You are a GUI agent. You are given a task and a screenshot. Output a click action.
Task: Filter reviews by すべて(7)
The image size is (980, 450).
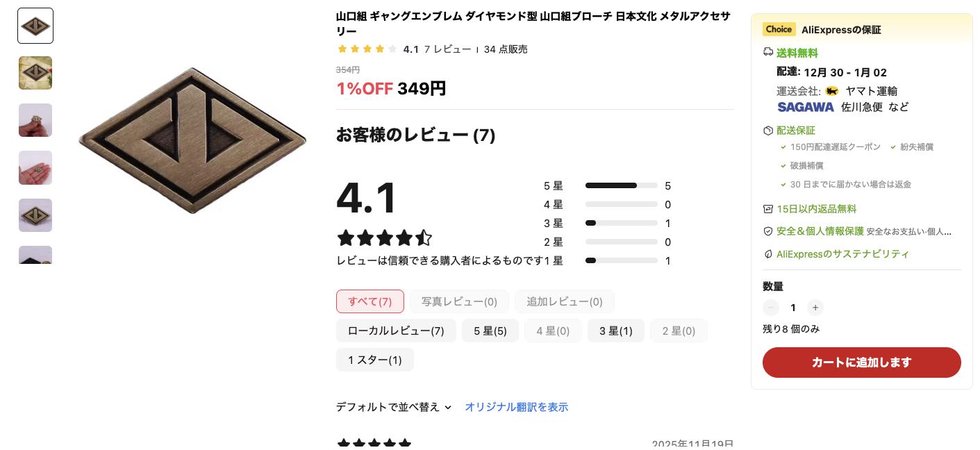point(370,301)
